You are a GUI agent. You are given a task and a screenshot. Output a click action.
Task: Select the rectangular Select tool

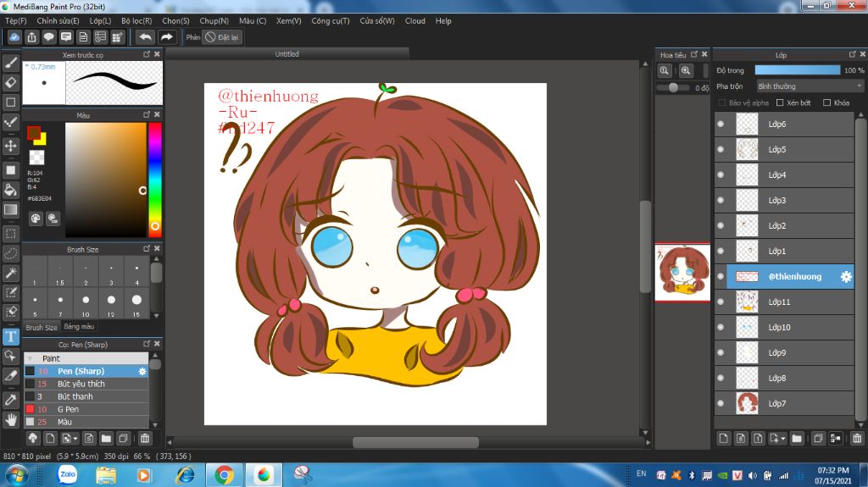(10, 234)
